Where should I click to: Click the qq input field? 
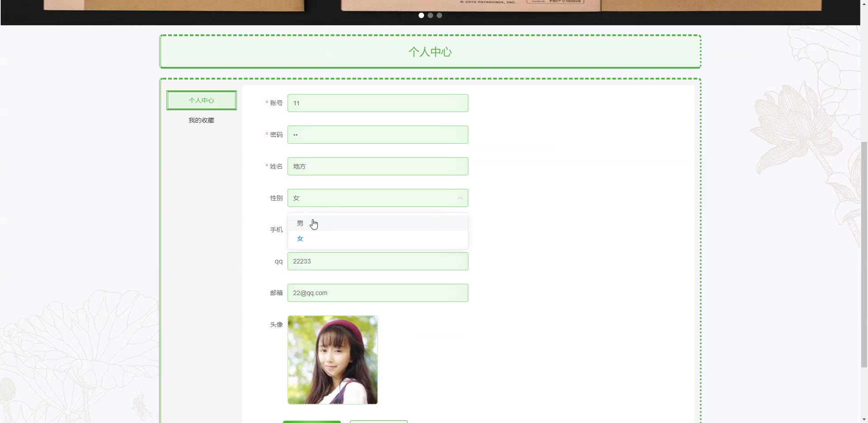[x=377, y=261]
